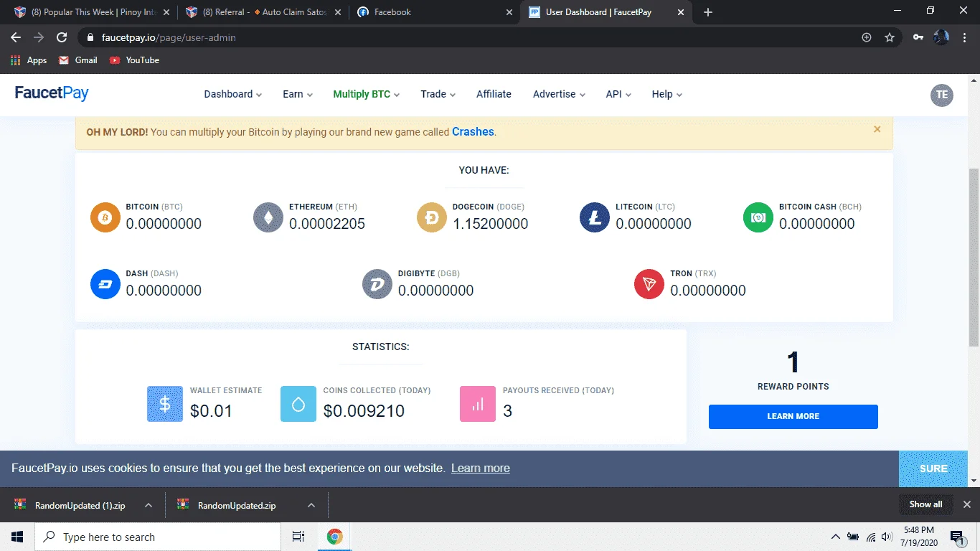Open the Gmail bookmark
980x551 pixels.
pyautogui.click(x=78, y=60)
